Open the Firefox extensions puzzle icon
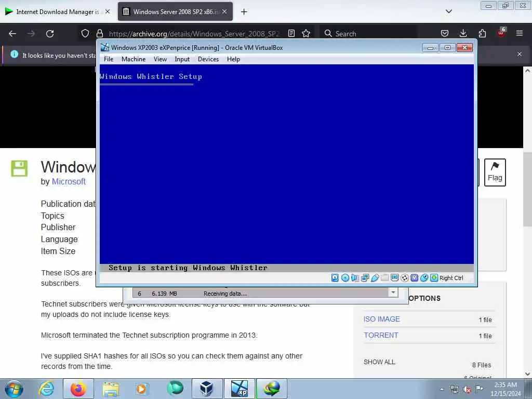The height and width of the screenshot is (399, 532). 482,33
